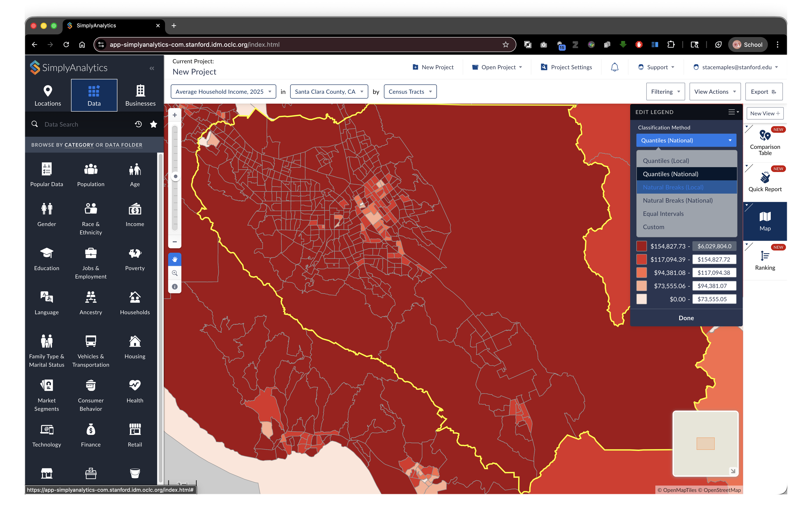The height and width of the screenshot is (527, 812).
Task: Select the pan hand tool on map
Action: click(175, 259)
